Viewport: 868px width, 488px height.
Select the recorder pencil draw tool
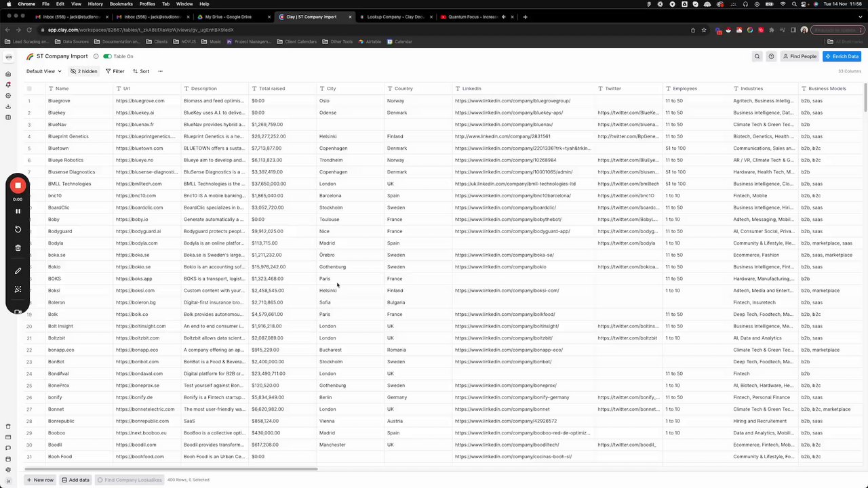(18, 271)
